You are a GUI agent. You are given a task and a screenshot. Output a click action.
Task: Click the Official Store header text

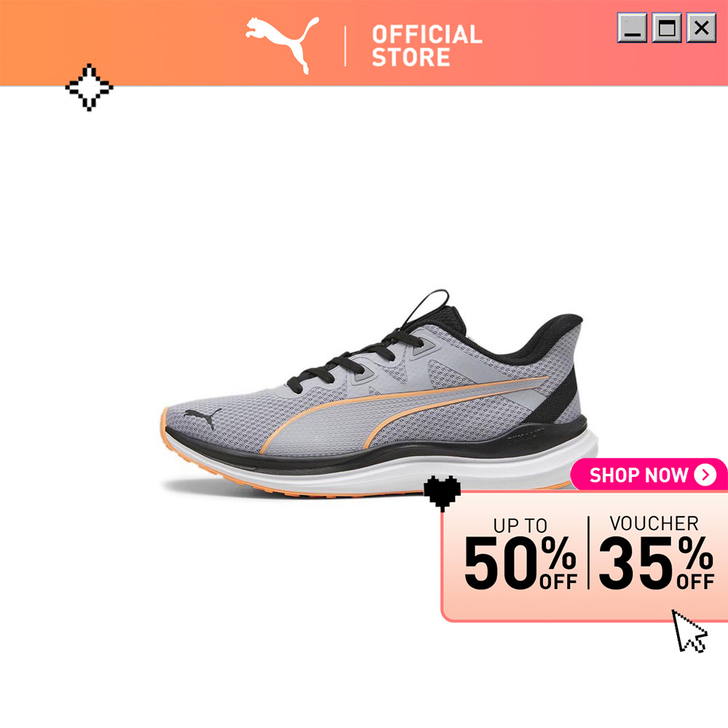(x=427, y=45)
